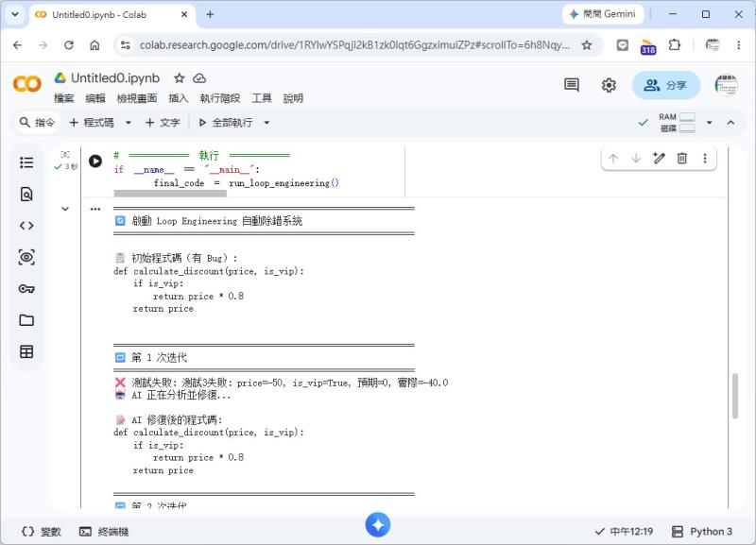Open more cell actions menu in the cell toolbar

click(705, 159)
